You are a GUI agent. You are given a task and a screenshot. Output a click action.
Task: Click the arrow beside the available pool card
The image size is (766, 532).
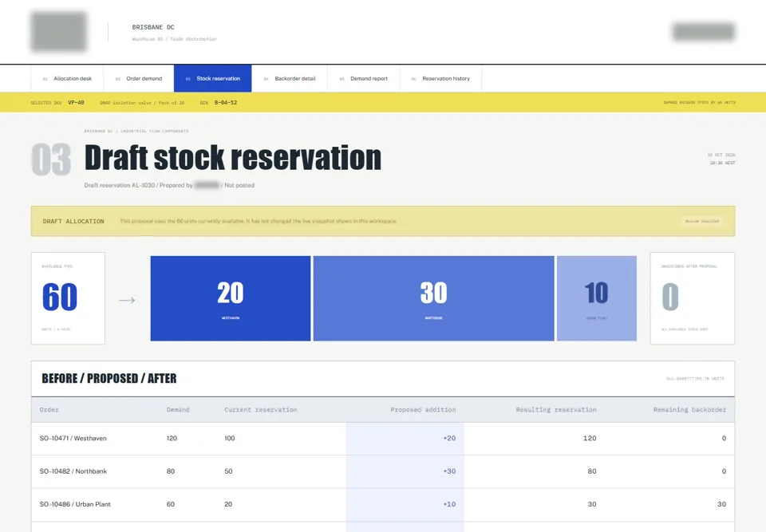pos(127,300)
